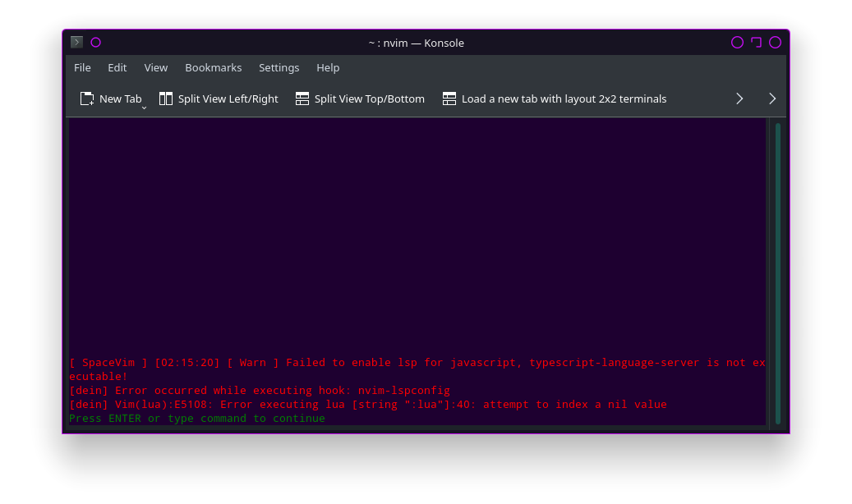Open the Konsole terminal icon menu in title bar
Viewport: 852px width, 504px height.
[x=76, y=43]
